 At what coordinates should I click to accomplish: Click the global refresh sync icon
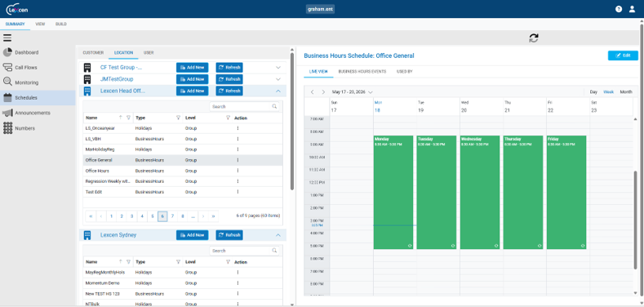coord(534,38)
